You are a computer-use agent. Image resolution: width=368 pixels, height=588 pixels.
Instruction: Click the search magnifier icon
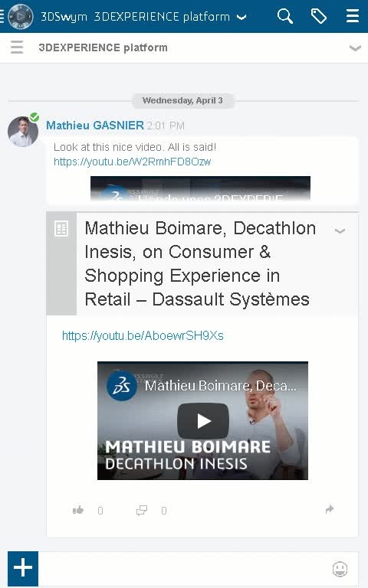pyautogui.click(x=285, y=17)
